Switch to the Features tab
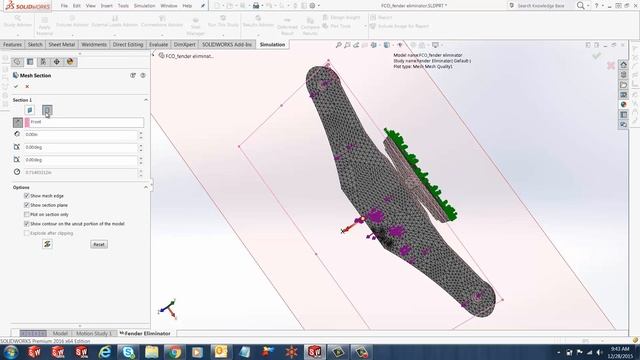Image resolution: width=640 pixels, height=360 pixels. point(12,44)
